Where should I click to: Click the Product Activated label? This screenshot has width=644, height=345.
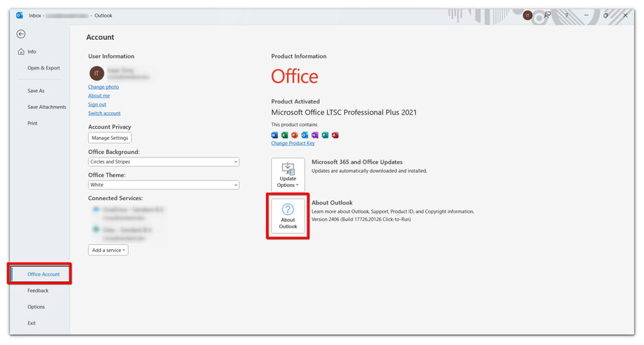295,101
